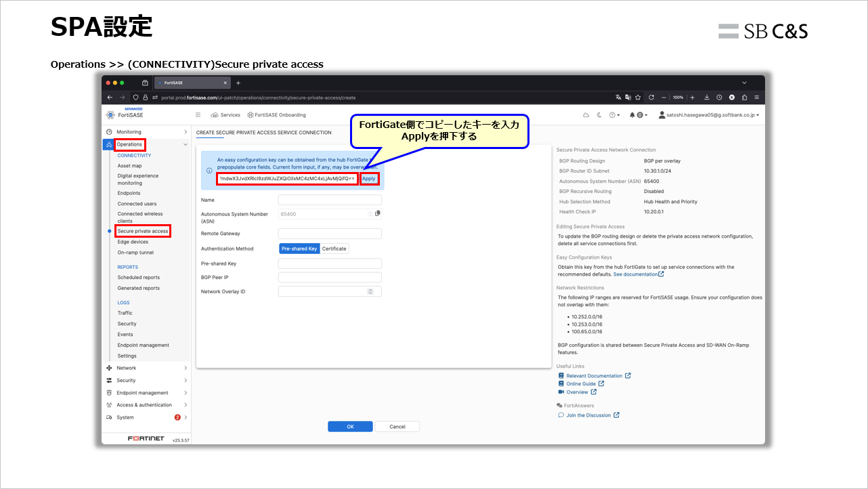Select Certificate authentication method

tap(334, 249)
